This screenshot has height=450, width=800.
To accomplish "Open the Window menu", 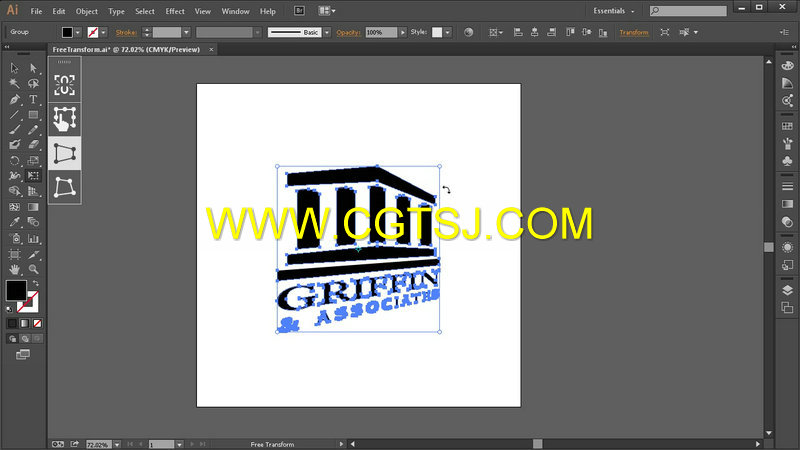I will [x=235, y=11].
